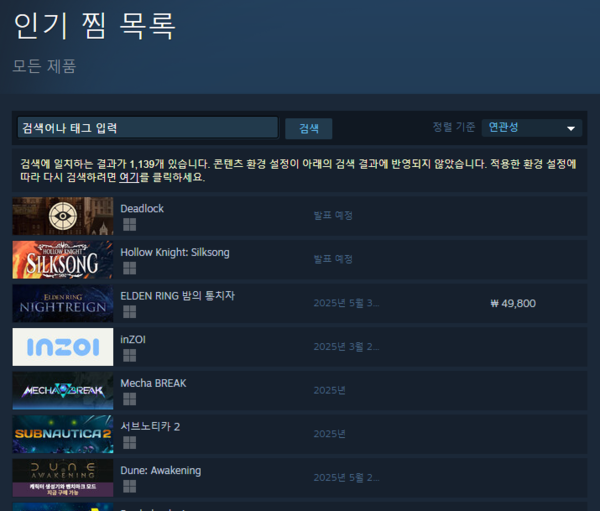Click the 2025년 5월 2... release date
The width and height of the screenshot is (600, 511).
[346, 478]
